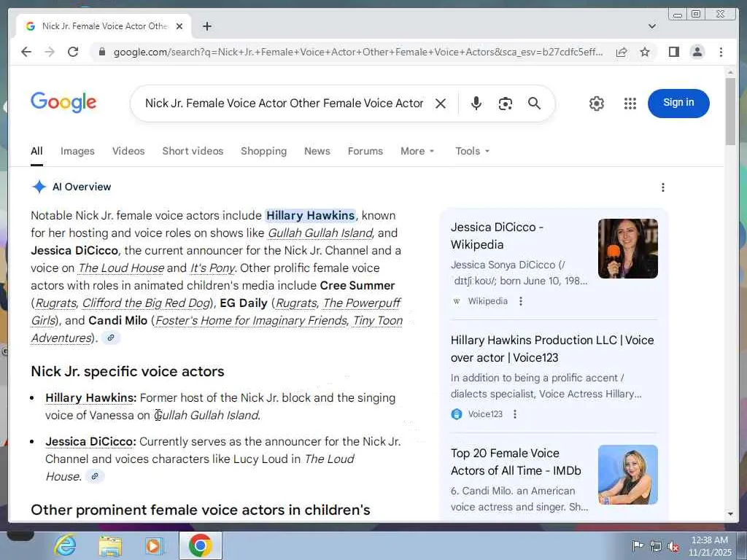Search by image with Lens icon
The width and height of the screenshot is (747, 560).
pos(505,104)
